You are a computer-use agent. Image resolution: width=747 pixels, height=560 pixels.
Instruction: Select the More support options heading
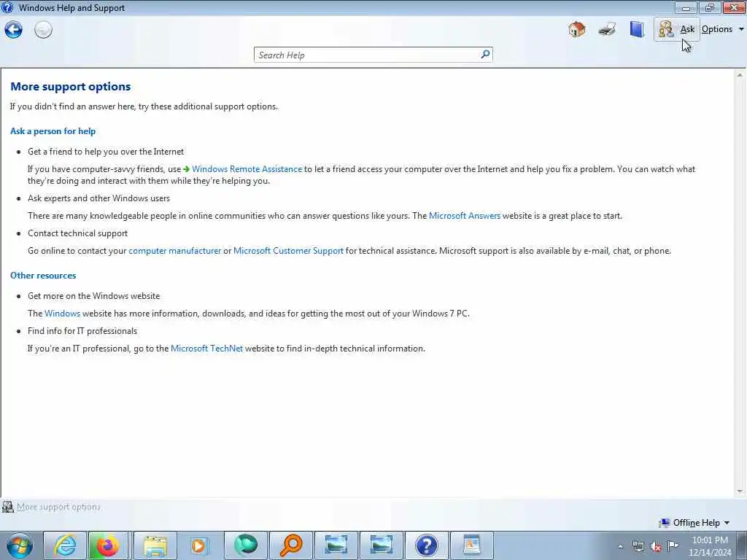[71, 87]
